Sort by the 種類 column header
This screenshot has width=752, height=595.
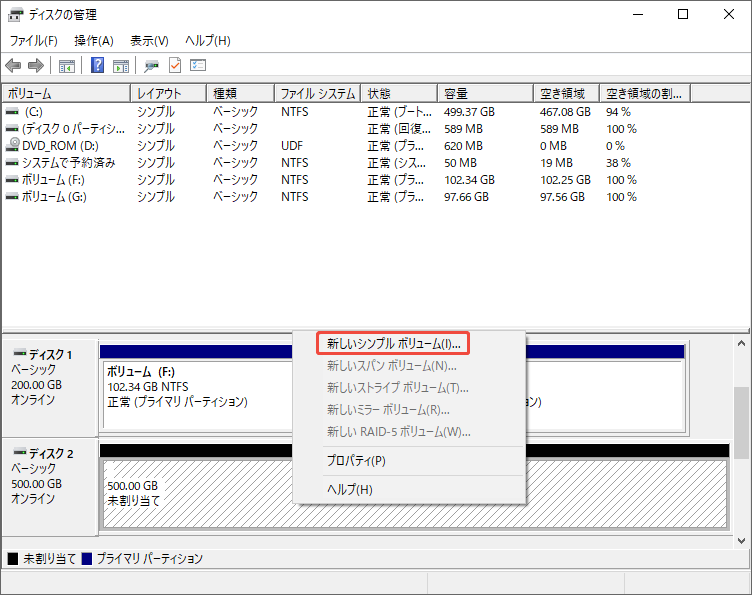click(x=241, y=93)
